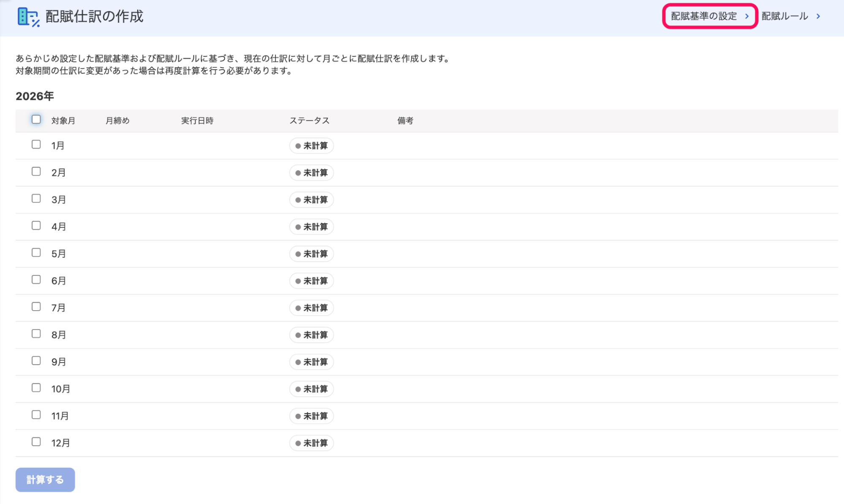Viewport: 844px width, 504px height.
Task: Click the 実行日時 column header
Action: 197,121
